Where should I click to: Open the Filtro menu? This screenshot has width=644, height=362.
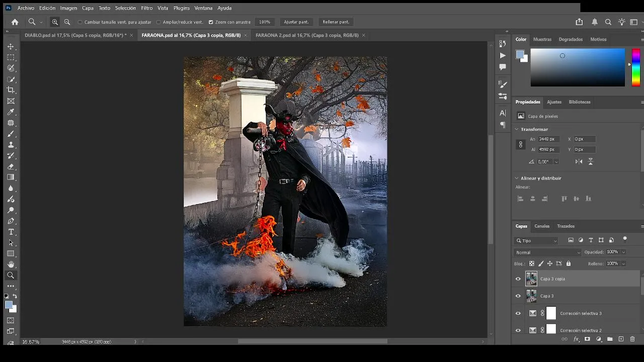tap(147, 8)
